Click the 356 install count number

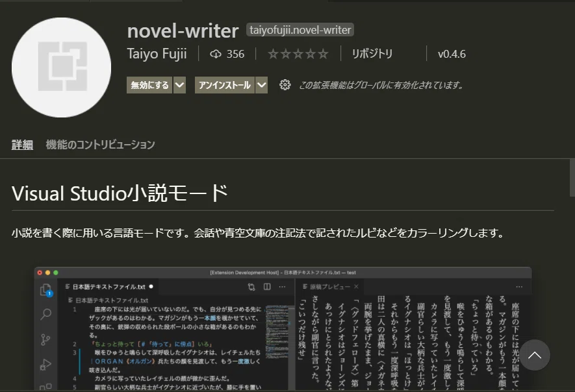[x=235, y=55]
